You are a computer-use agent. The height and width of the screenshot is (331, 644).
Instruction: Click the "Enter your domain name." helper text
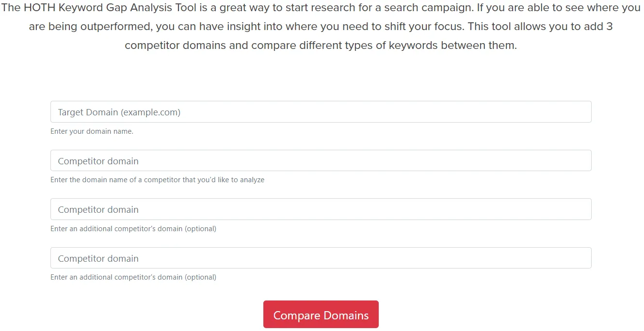[92, 131]
